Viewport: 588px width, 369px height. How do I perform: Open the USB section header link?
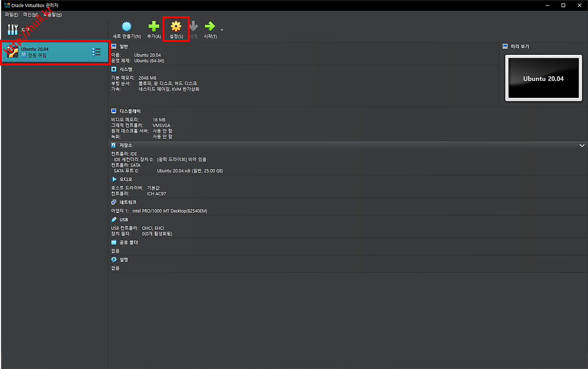coord(123,220)
